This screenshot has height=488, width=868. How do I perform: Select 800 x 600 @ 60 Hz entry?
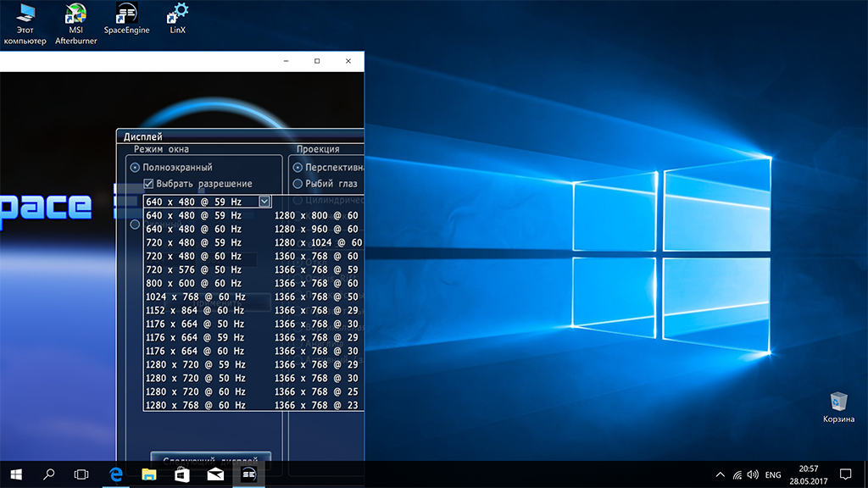[x=194, y=283]
